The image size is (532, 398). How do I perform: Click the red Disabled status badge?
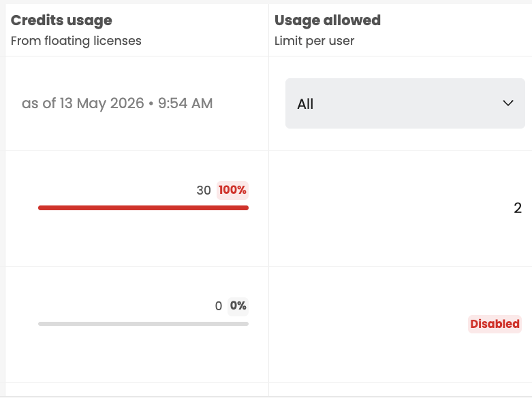[x=495, y=324]
